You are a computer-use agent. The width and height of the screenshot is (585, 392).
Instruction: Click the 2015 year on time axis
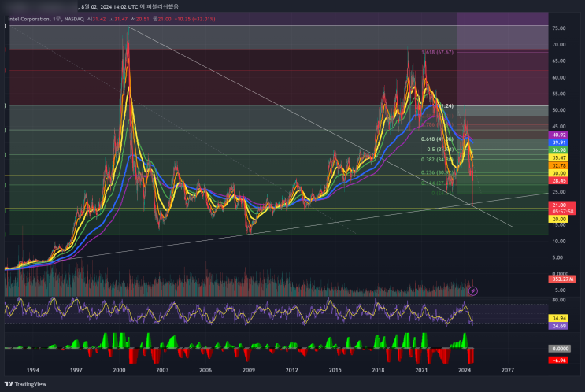[x=335, y=370]
